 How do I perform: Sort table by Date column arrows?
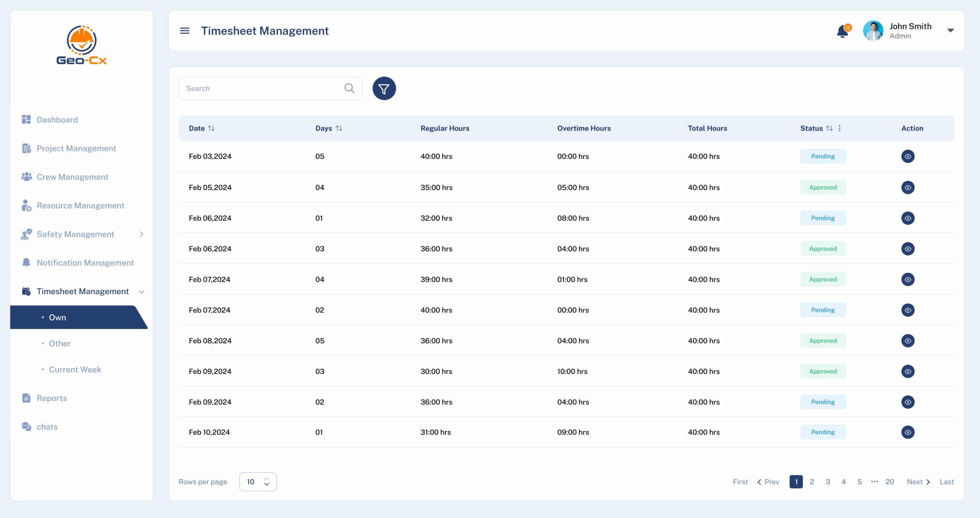click(211, 128)
